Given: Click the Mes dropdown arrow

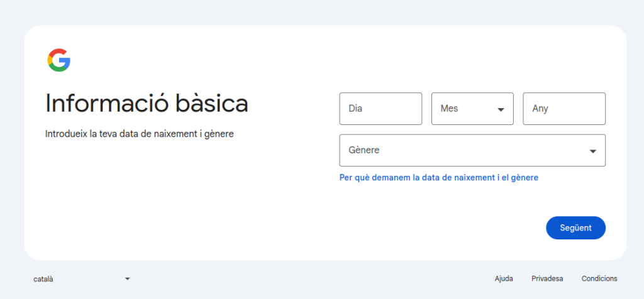Looking at the screenshot, I should pyautogui.click(x=501, y=109).
